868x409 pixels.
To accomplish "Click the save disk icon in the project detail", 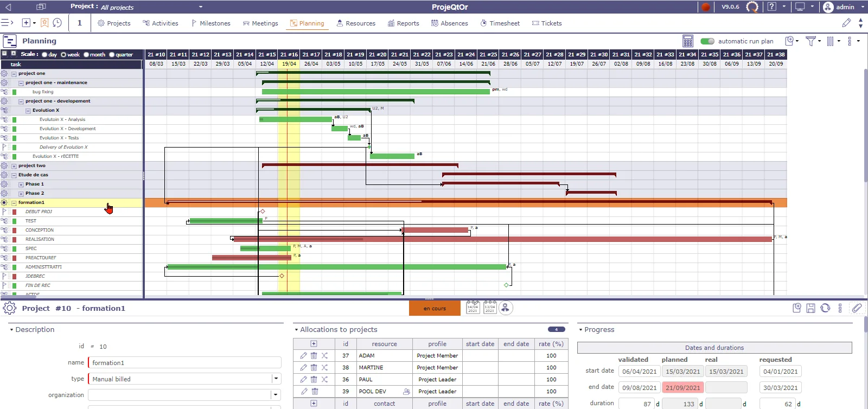I will coord(810,308).
